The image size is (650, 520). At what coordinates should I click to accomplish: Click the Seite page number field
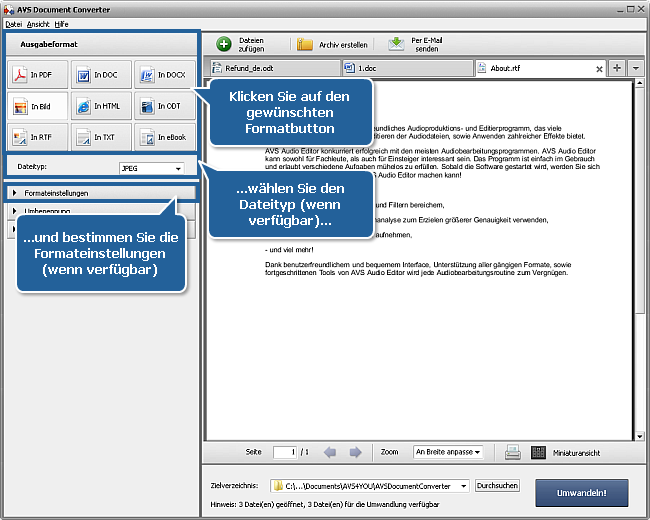285,452
